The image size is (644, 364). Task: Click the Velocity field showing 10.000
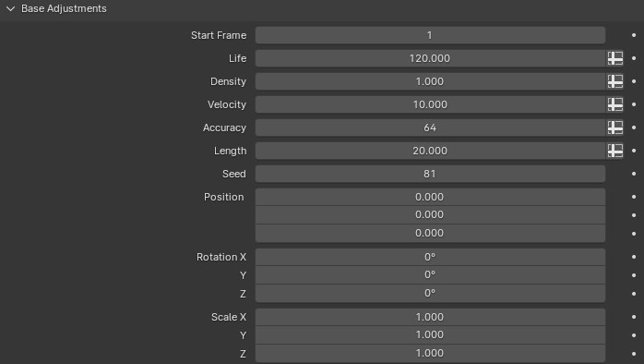tap(430, 104)
